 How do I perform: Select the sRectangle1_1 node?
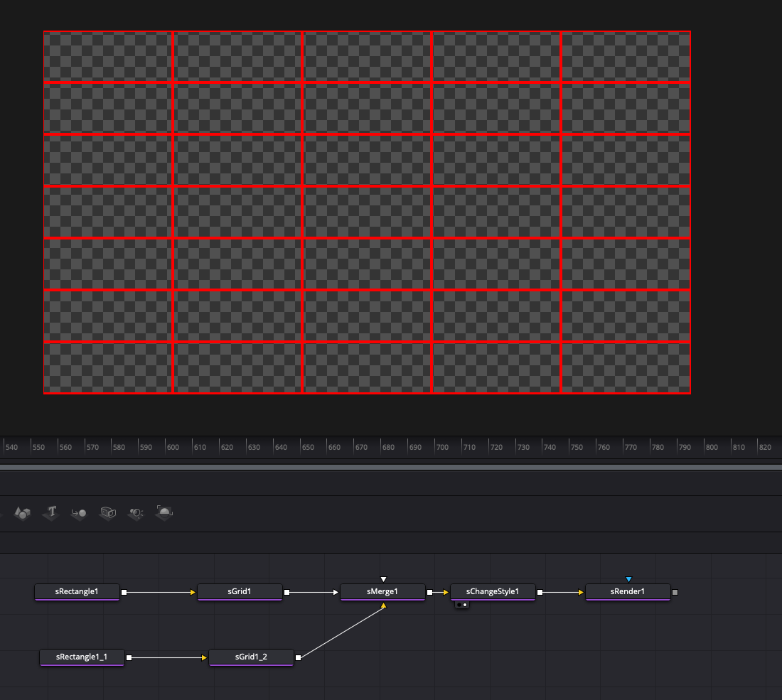(x=82, y=657)
